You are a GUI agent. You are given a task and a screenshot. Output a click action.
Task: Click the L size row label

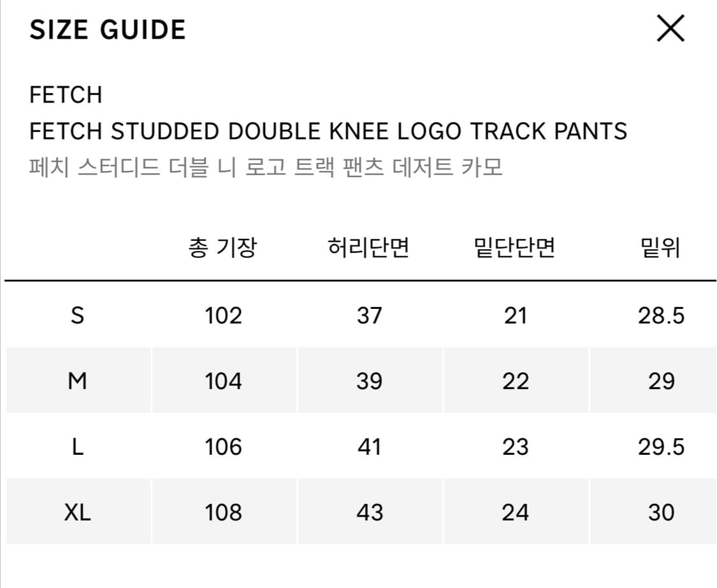pyautogui.click(x=77, y=447)
